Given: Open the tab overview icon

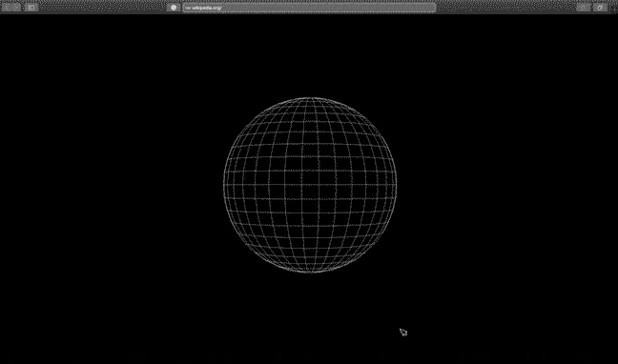Looking at the screenshot, I should click(x=600, y=8).
